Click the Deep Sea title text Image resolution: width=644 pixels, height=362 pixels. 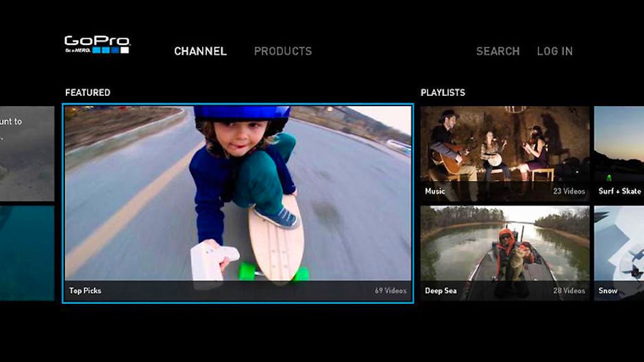441,291
